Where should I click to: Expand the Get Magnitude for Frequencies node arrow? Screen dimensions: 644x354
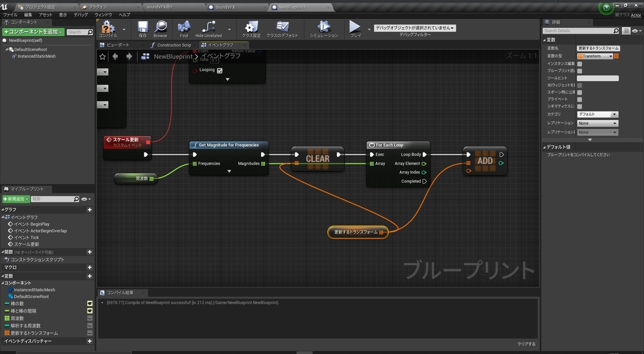coord(229,171)
